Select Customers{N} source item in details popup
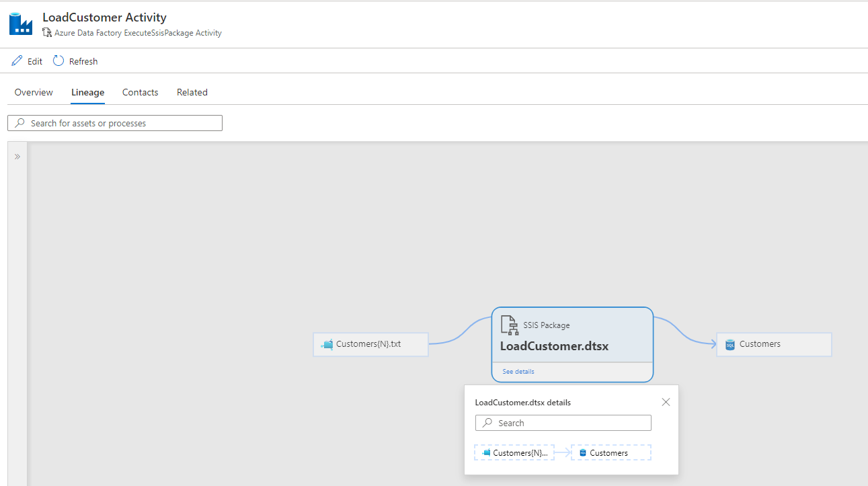Viewport: 868px width, 486px height. point(514,453)
